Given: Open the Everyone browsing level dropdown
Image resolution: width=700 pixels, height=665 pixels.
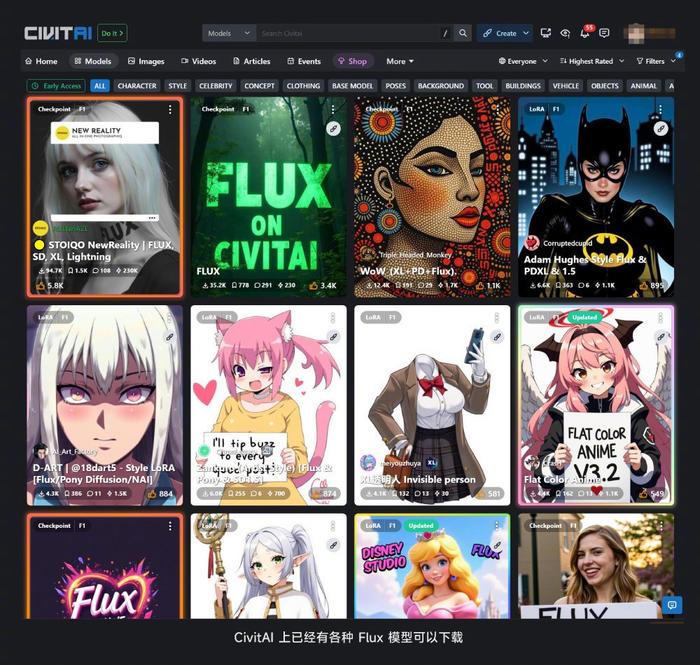Looking at the screenshot, I should point(523,61).
